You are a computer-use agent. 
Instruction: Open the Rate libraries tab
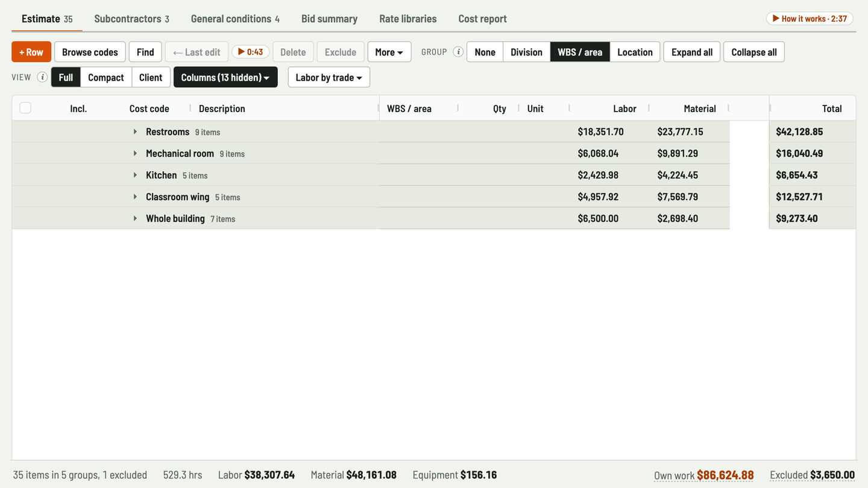408,19
